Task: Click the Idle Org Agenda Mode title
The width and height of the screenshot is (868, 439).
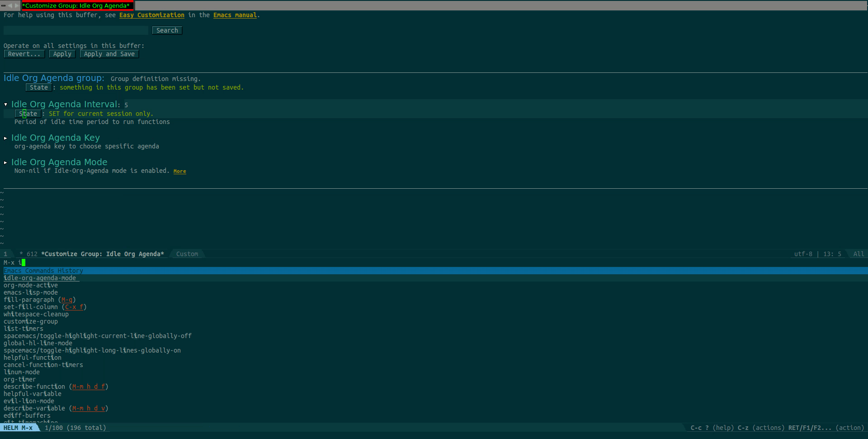Action: tap(59, 162)
